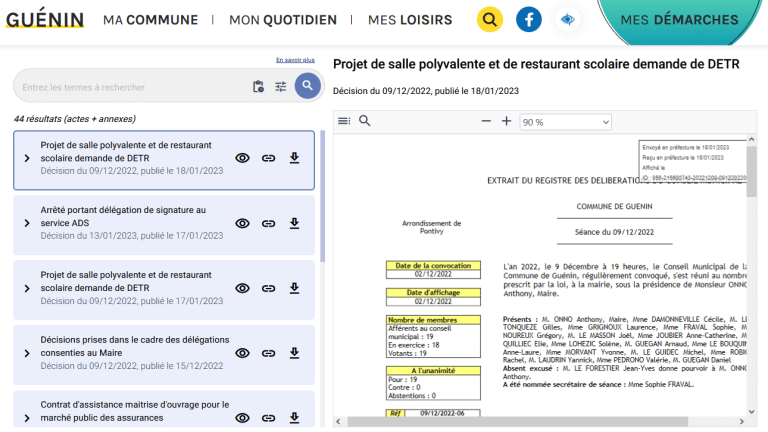Expand 'Contrat d'assistance maitrise d'ouvrage' result
The width and height of the screenshot is (768, 432).
click(x=27, y=418)
